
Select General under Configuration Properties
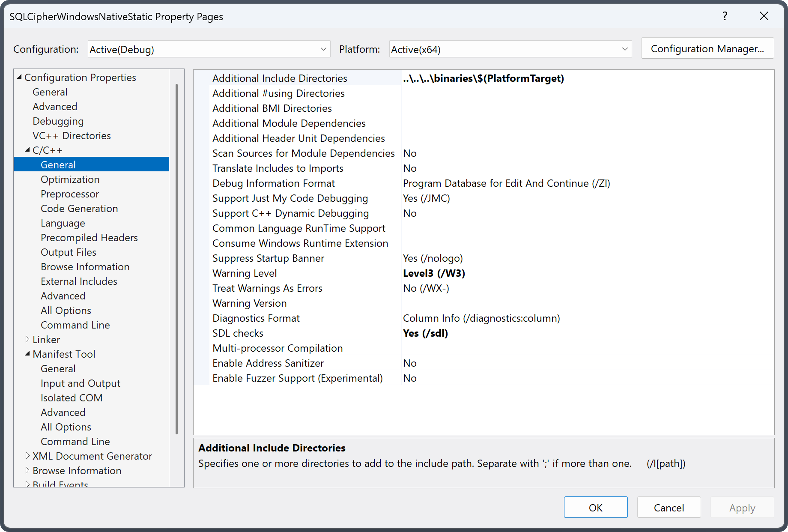(50, 92)
